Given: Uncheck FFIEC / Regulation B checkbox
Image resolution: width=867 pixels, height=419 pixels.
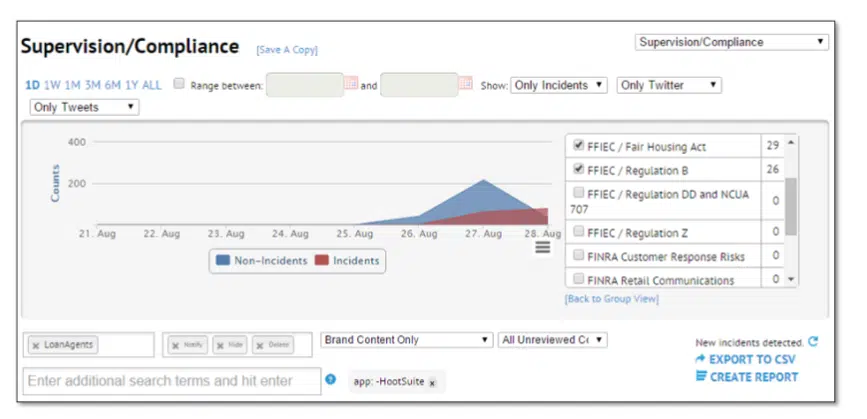Looking at the screenshot, I should tap(578, 169).
